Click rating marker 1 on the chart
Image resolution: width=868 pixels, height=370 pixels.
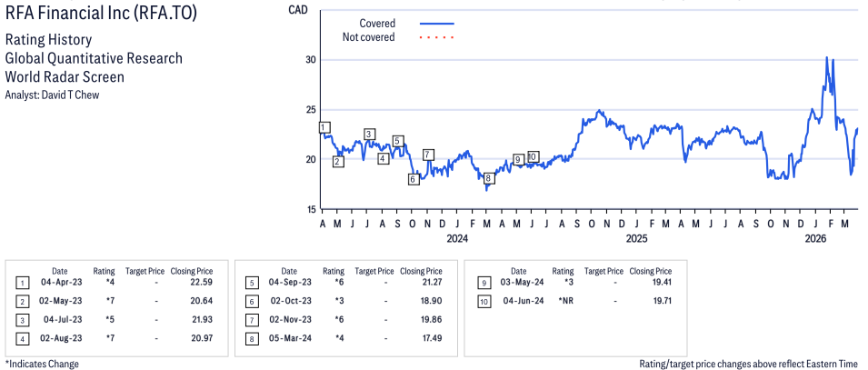324,127
